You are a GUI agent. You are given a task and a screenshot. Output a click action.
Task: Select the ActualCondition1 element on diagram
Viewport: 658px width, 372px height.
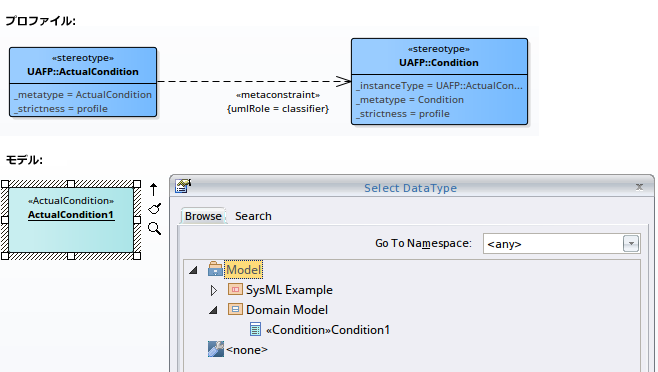tap(71, 220)
